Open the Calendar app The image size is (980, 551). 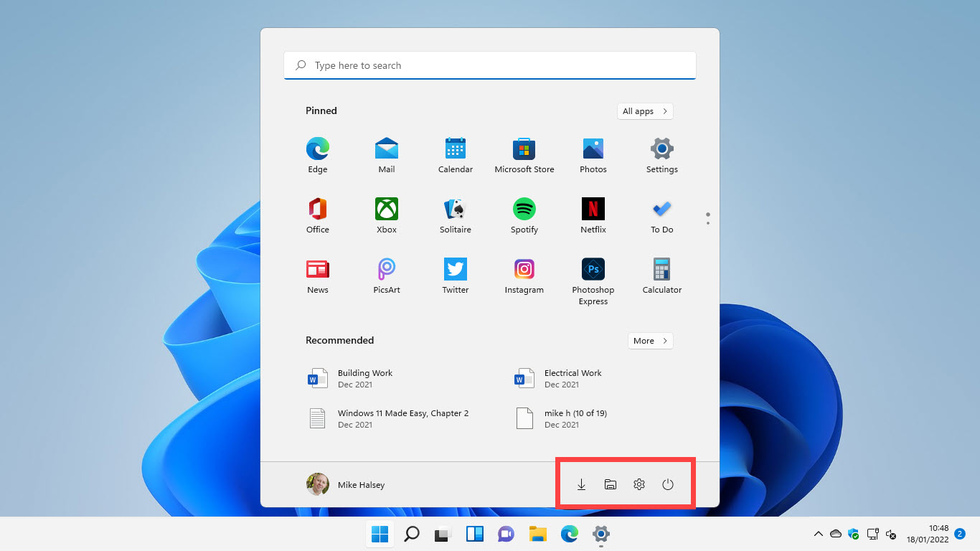(456, 156)
